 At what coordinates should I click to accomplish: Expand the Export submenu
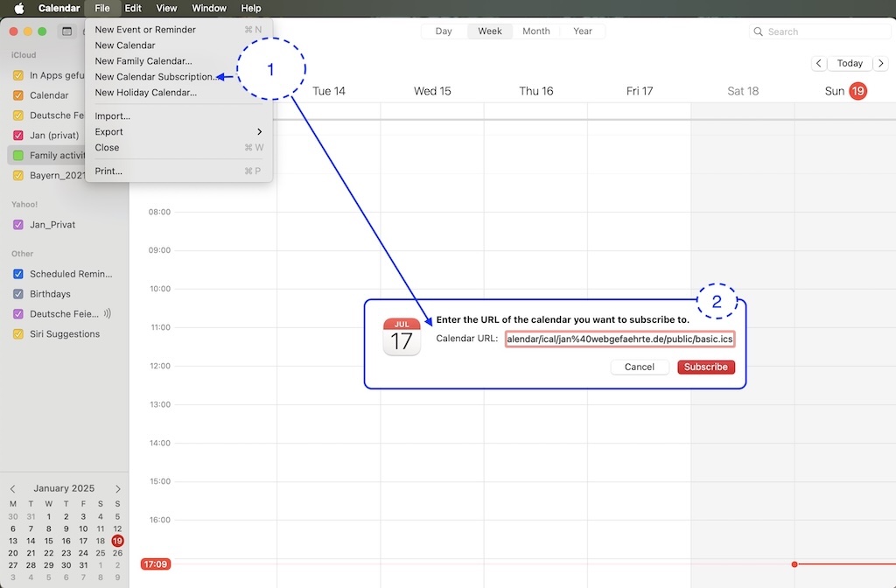tap(178, 132)
